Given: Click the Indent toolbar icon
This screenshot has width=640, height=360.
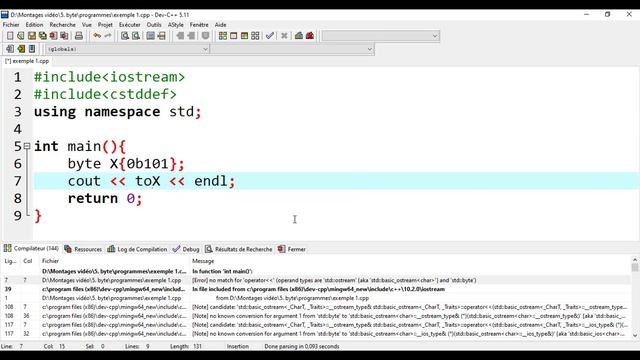Looking at the screenshot, I should click(180, 36).
